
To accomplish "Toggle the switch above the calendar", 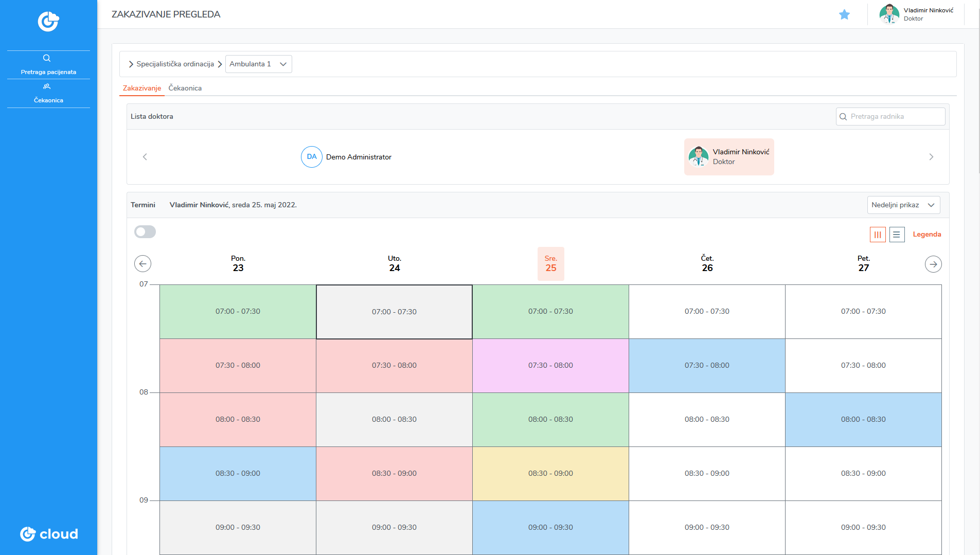I will pos(145,232).
